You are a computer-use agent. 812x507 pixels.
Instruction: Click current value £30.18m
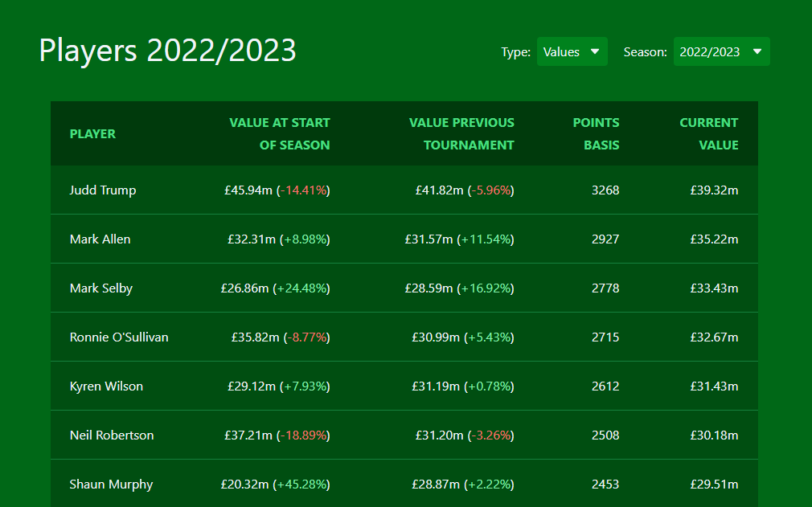[x=714, y=435]
